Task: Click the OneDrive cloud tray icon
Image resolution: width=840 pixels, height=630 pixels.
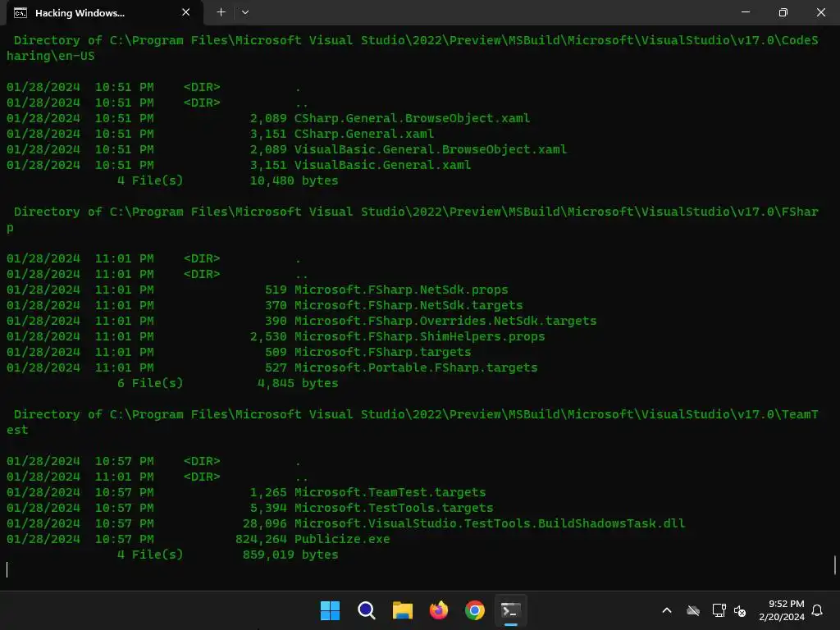Action: pyautogui.click(x=693, y=610)
